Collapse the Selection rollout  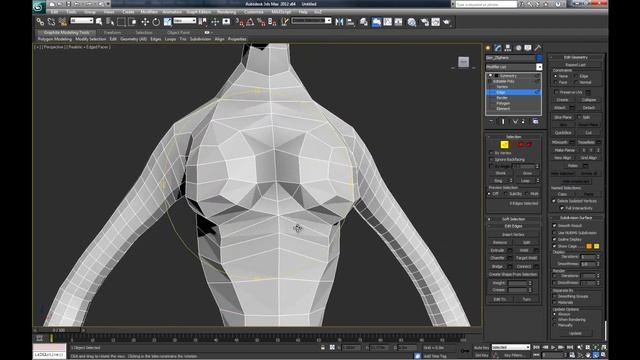coord(513,137)
